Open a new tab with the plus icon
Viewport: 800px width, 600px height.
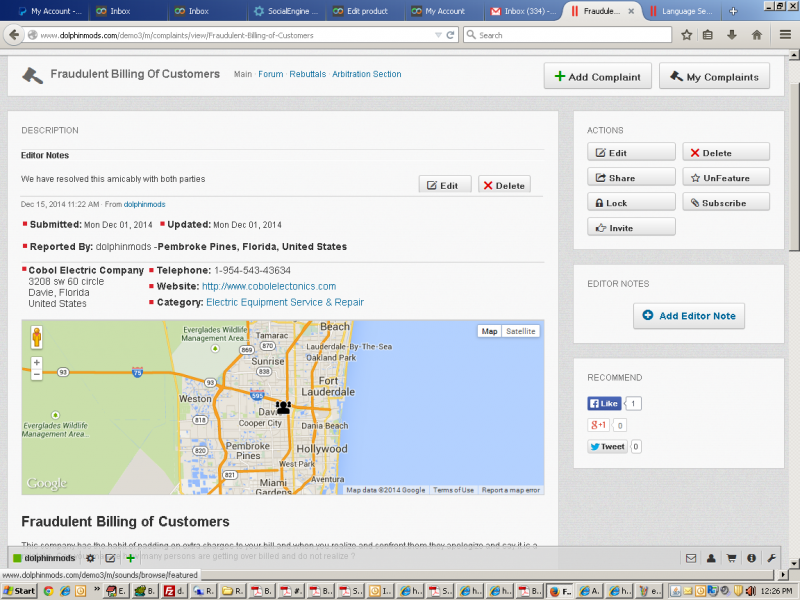(x=733, y=11)
